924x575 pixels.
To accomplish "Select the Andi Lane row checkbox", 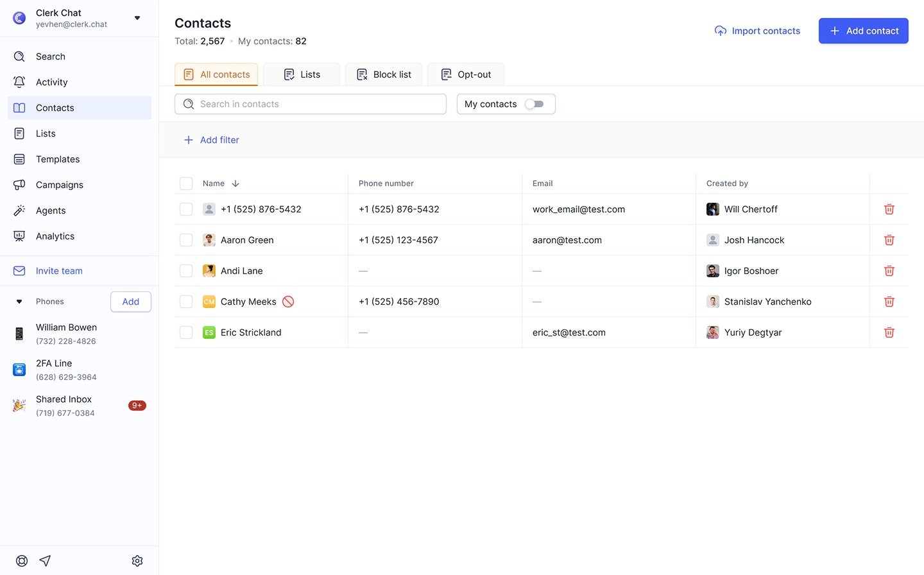I will [x=186, y=271].
